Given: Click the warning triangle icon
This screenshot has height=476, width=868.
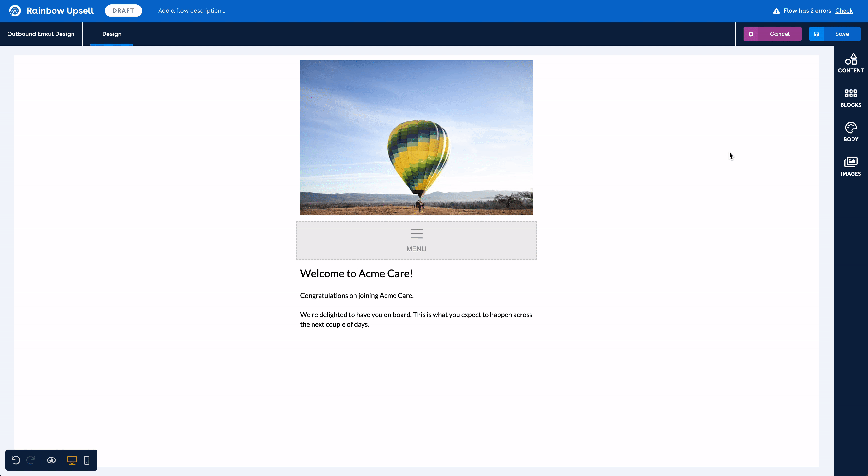Looking at the screenshot, I should pos(776,11).
